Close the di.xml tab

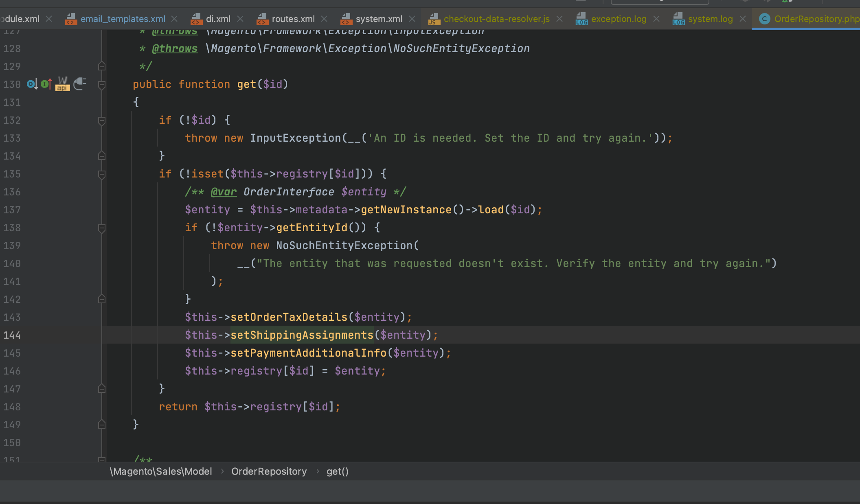(x=240, y=19)
